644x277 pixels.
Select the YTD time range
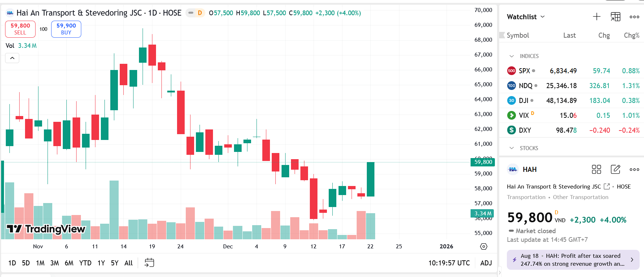[85, 263]
